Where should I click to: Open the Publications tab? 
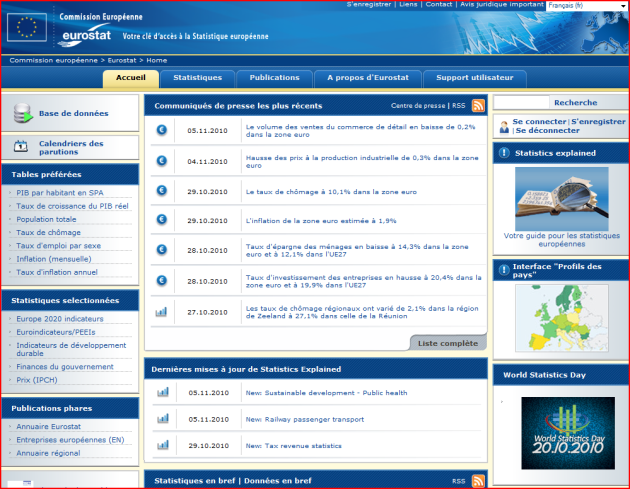(x=274, y=78)
